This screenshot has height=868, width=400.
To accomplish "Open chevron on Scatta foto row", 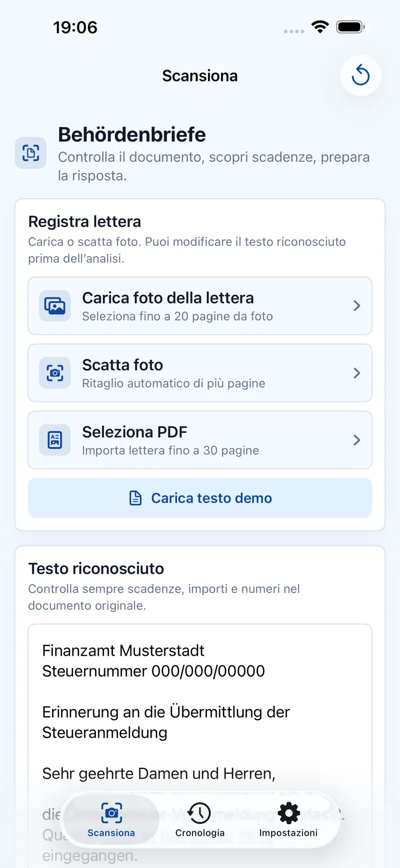I will [x=357, y=373].
